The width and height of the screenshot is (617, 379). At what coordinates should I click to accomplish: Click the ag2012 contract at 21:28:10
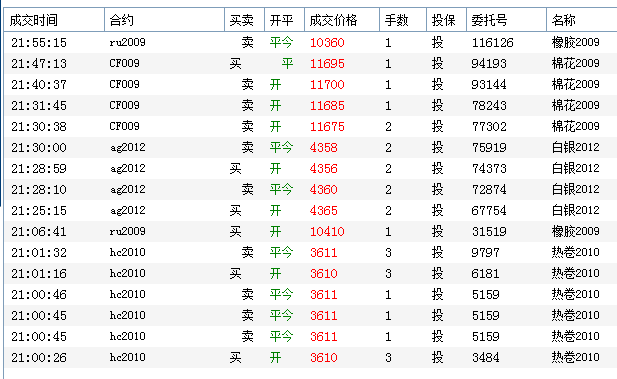pos(127,189)
